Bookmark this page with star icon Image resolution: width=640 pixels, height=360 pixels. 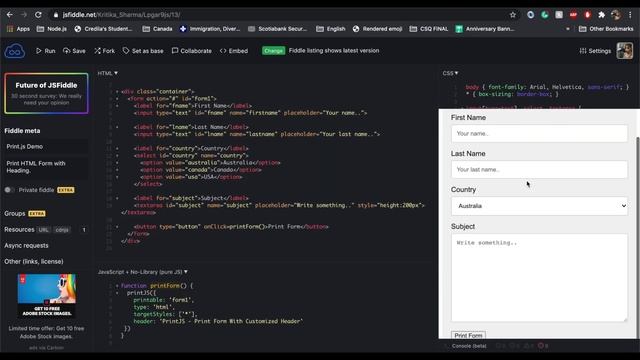coord(513,15)
